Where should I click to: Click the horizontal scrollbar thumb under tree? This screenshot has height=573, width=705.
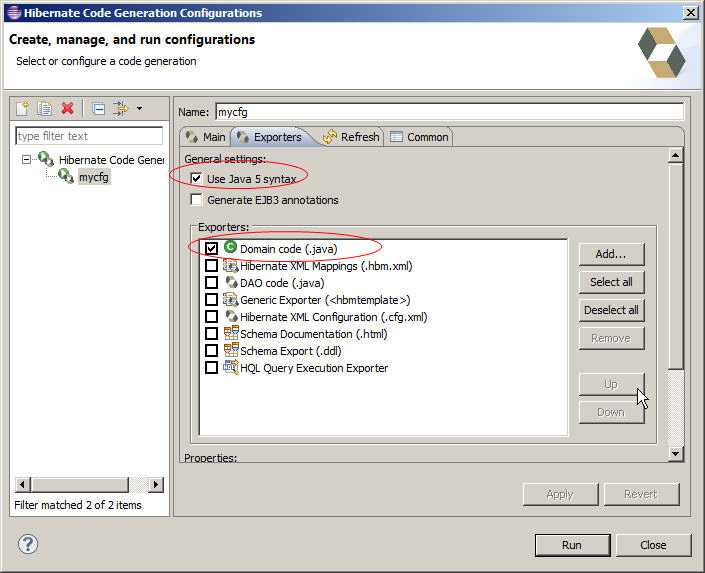click(x=80, y=484)
